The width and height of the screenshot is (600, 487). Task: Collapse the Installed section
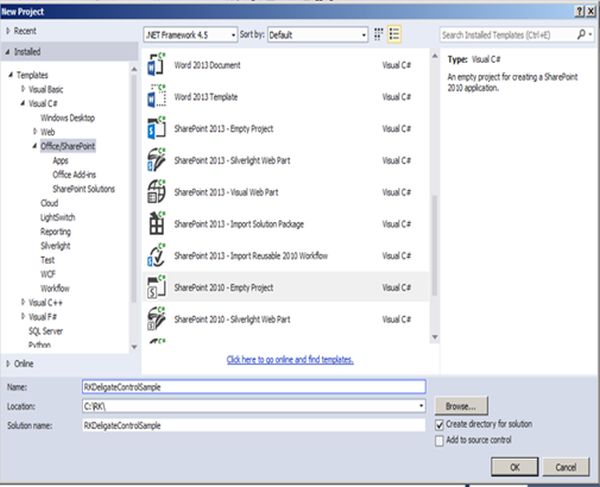pos(8,52)
